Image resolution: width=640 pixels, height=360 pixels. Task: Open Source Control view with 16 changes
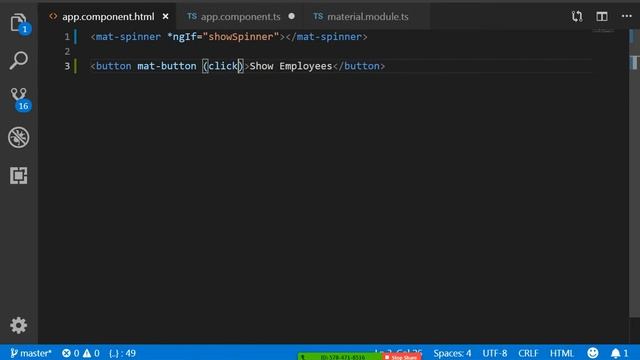point(20,99)
